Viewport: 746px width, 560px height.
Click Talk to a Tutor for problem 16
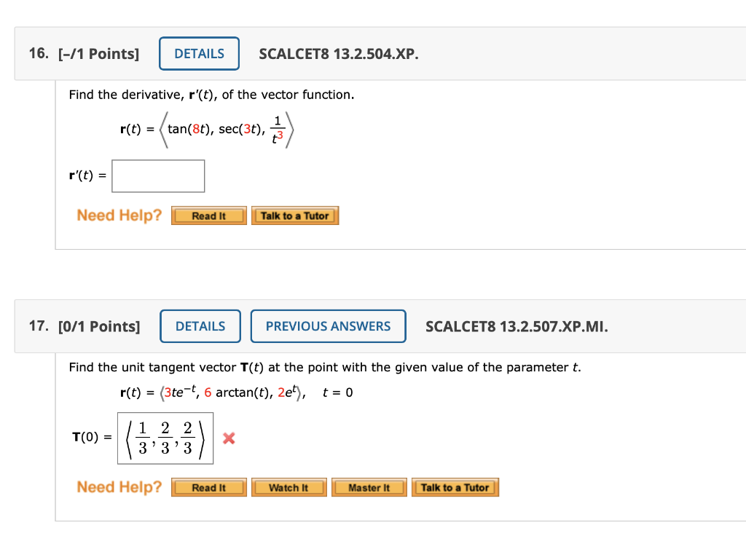tap(295, 215)
